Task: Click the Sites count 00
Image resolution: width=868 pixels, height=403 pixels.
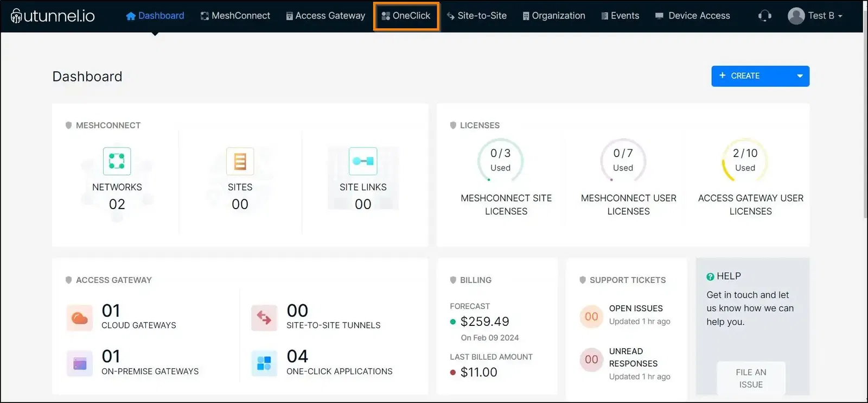Action: point(240,204)
